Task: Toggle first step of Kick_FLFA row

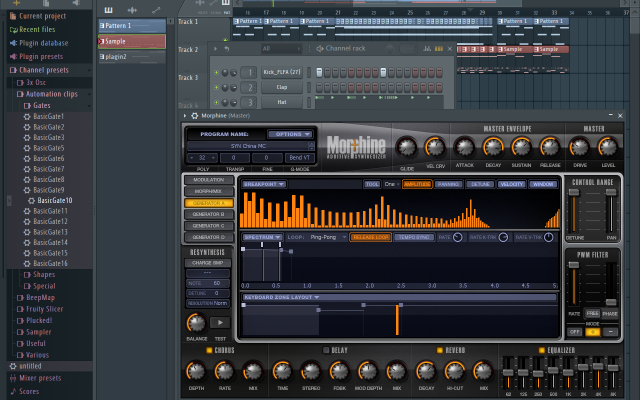Action: 319,73
